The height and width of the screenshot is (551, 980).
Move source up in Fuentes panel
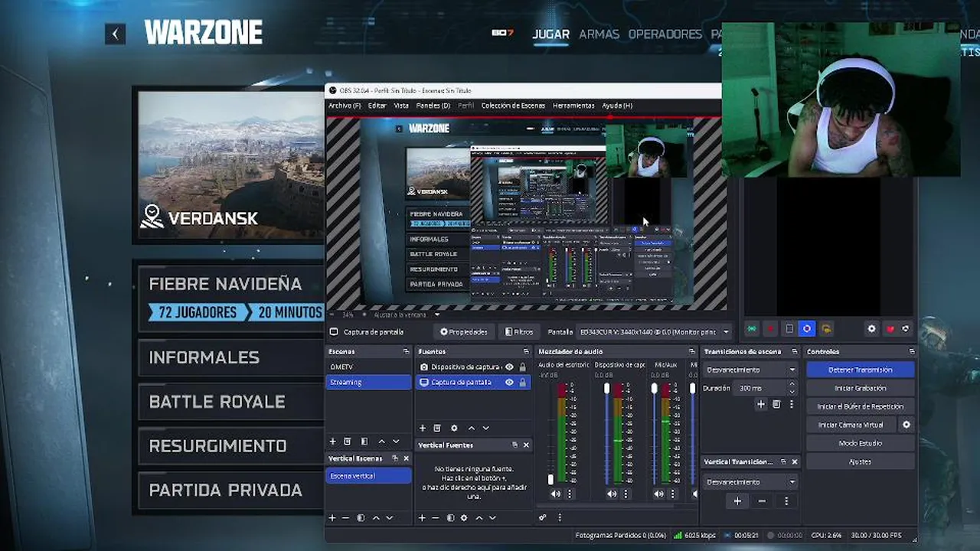click(471, 428)
